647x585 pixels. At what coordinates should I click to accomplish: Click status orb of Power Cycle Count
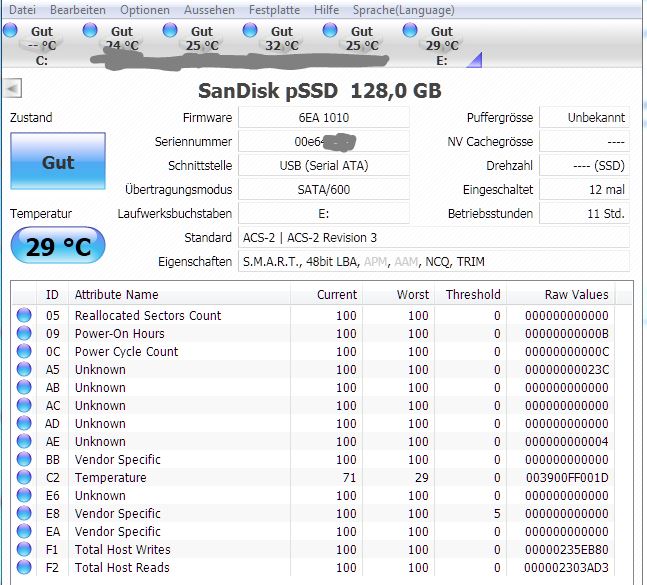tap(24, 351)
